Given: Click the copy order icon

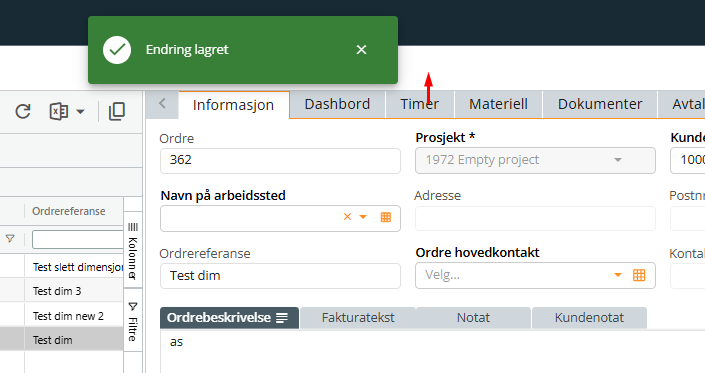Looking at the screenshot, I should [x=117, y=111].
